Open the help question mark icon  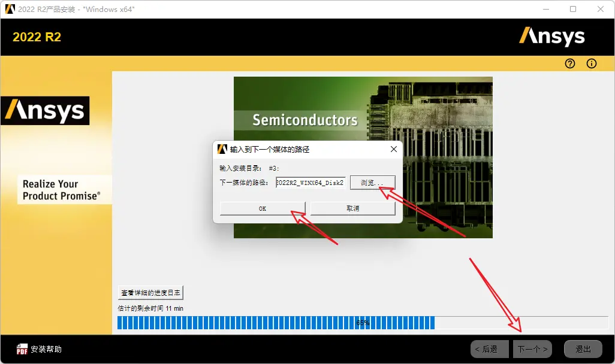pyautogui.click(x=570, y=63)
